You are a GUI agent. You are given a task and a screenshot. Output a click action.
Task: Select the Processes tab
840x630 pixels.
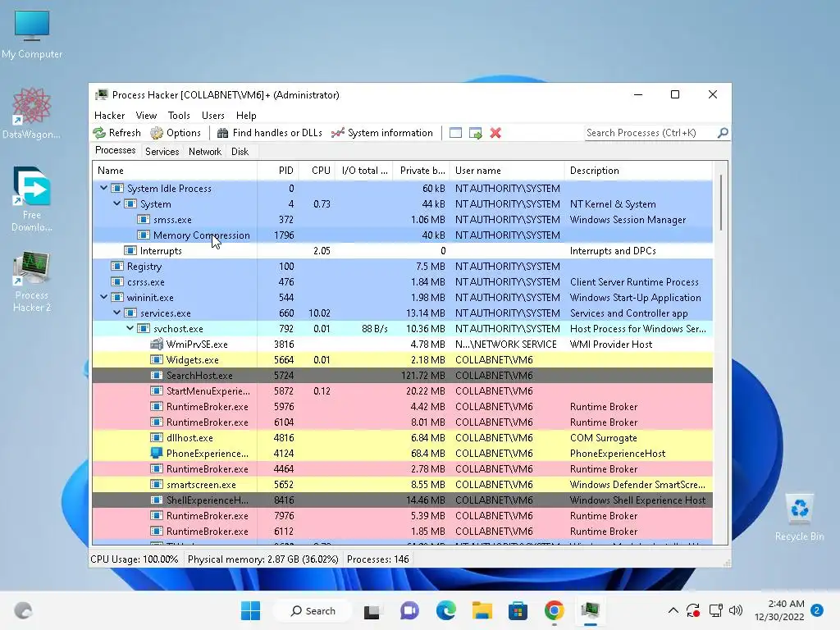pos(115,151)
